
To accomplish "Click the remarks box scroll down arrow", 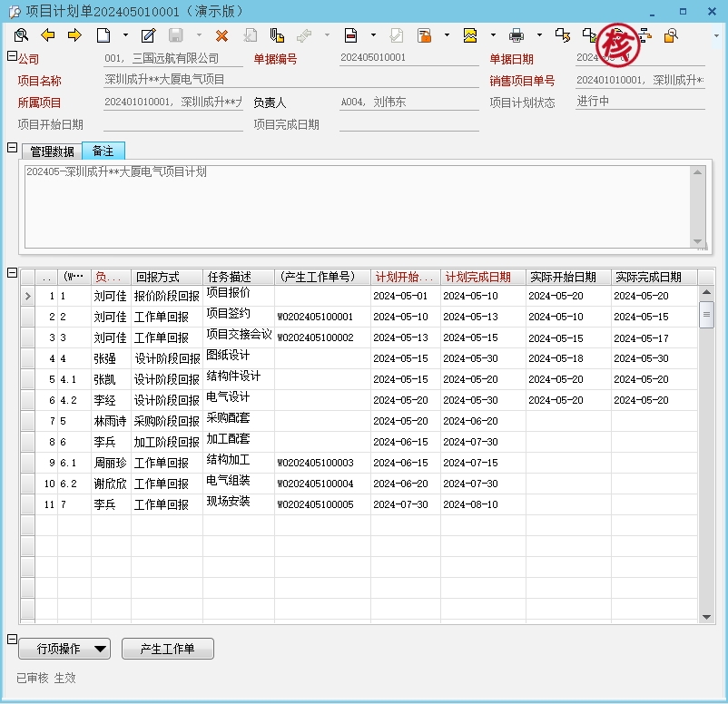I will (x=697, y=241).
